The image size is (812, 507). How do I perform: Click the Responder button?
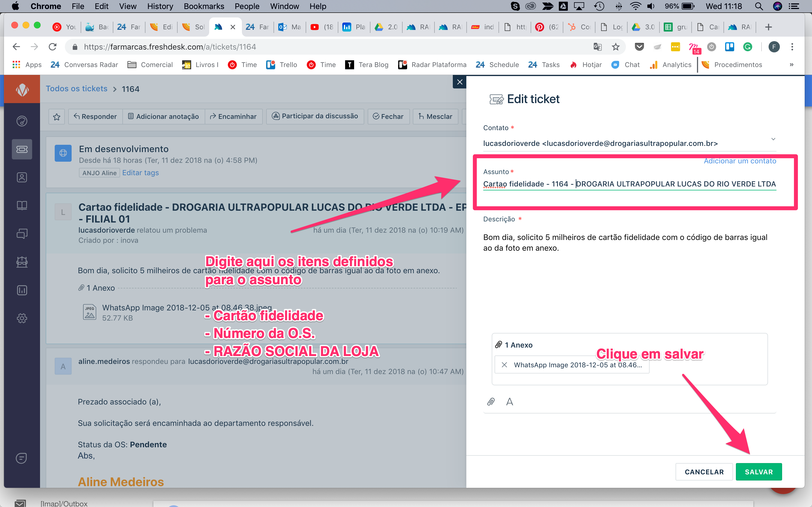(95, 116)
